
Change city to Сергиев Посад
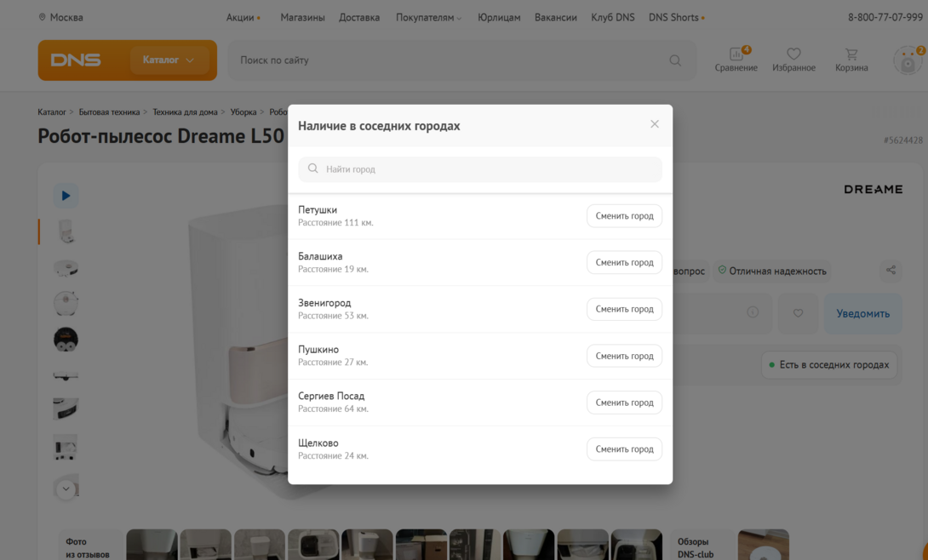point(624,403)
